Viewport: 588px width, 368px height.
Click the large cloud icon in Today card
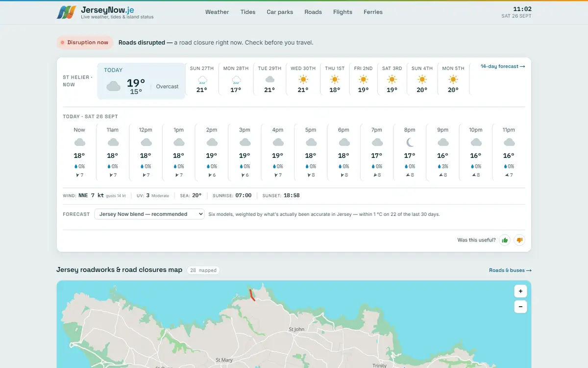(x=114, y=86)
